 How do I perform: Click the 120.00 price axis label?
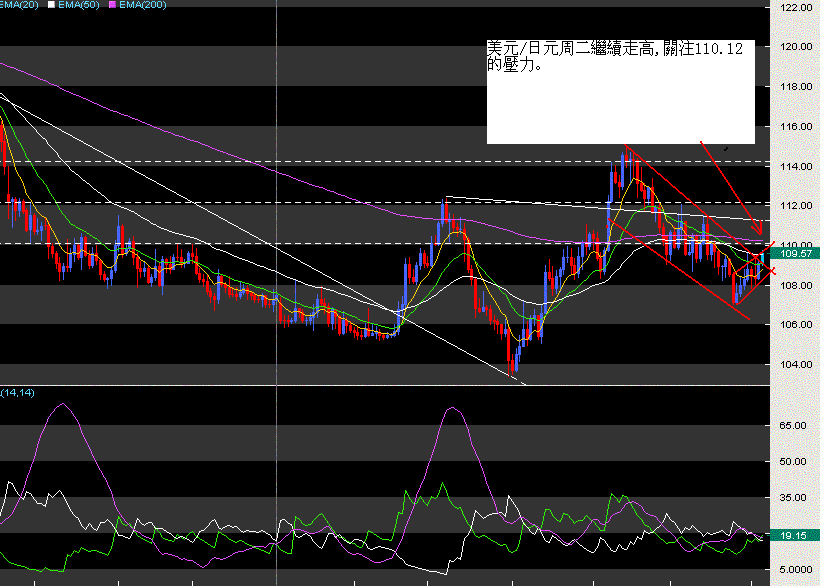coord(796,47)
